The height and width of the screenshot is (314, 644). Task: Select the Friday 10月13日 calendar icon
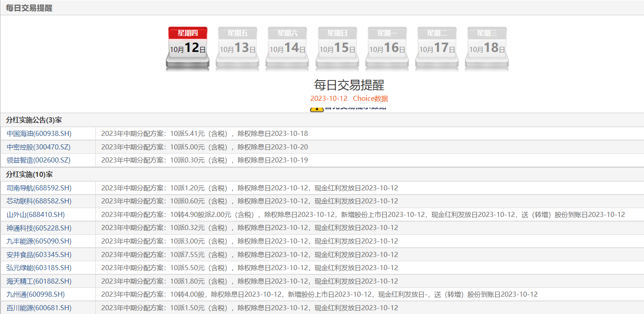coord(237,48)
